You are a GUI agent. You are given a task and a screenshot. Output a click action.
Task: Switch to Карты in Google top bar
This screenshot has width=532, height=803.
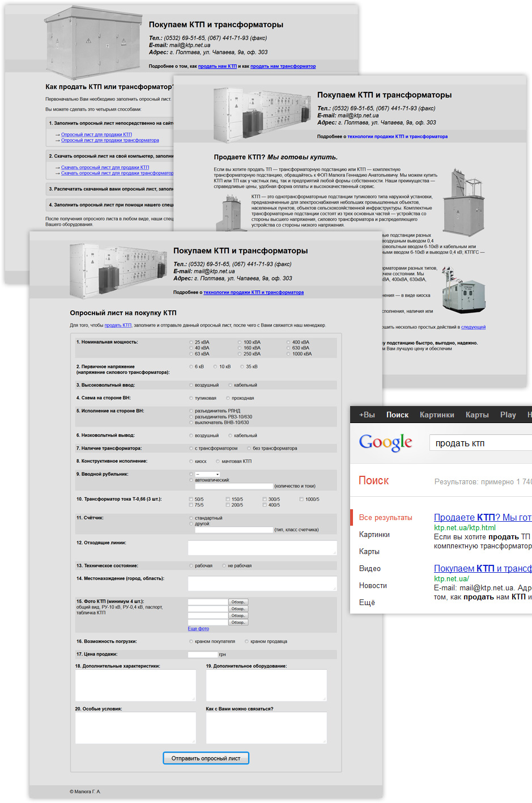tap(477, 415)
